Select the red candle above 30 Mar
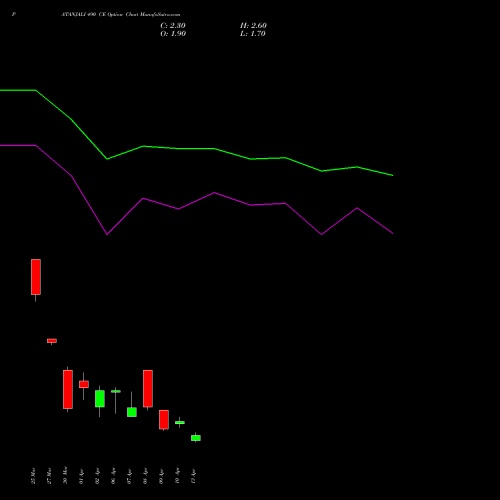Viewport: 500px width, 500px height. [x=68, y=389]
